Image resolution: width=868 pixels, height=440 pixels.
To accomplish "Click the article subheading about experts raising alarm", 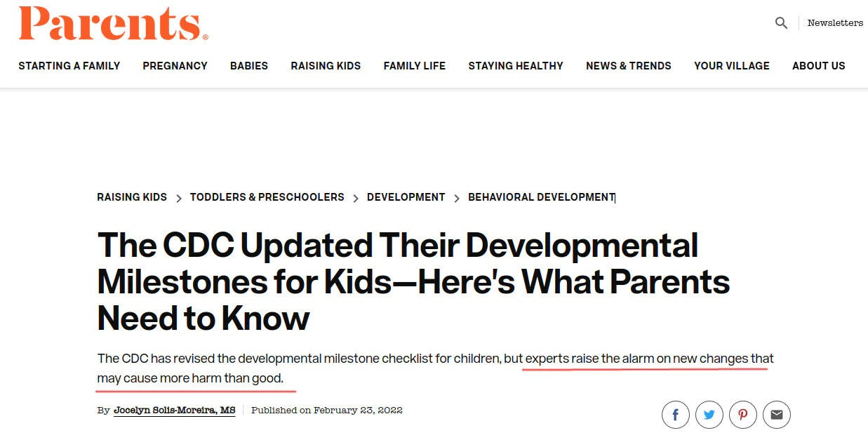I will (436, 368).
